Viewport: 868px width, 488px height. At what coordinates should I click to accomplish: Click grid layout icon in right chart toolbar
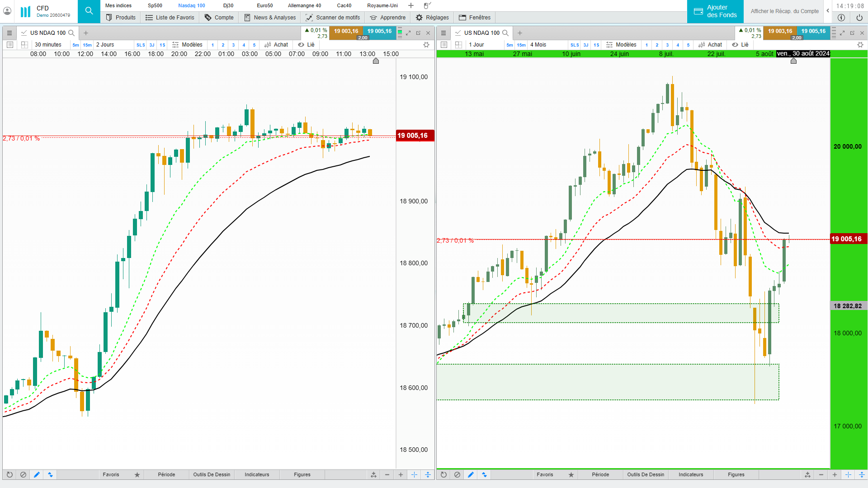(x=458, y=45)
